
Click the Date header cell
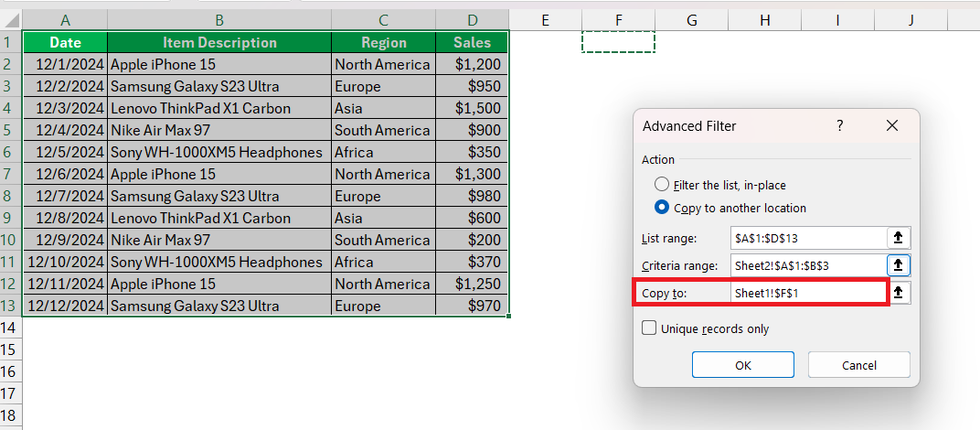(x=65, y=43)
